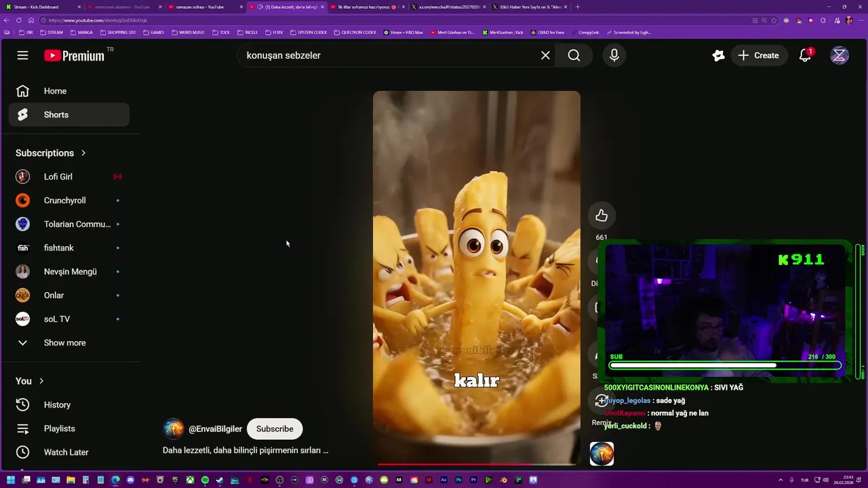Open the LIVAD for Fans bookmark
This screenshot has height=488, width=868.
point(547,33)
